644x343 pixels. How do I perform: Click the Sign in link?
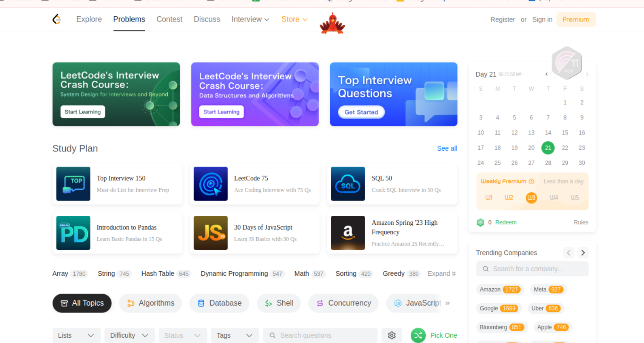tap(542, 19)
